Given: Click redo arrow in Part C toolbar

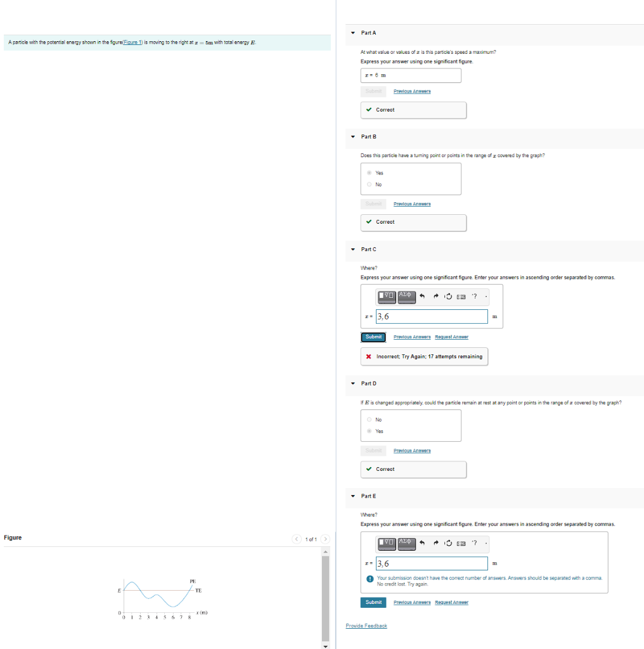Looking at the screenshot, I should 435,297.
